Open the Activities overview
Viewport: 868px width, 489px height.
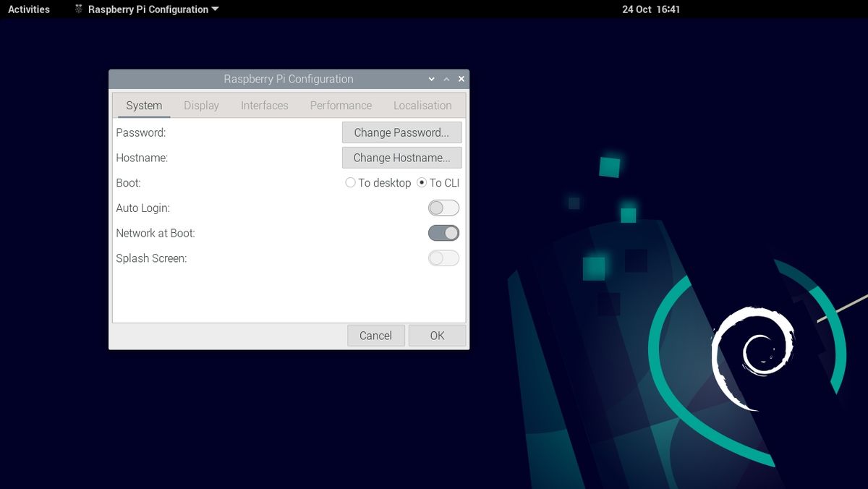(28, 9)
